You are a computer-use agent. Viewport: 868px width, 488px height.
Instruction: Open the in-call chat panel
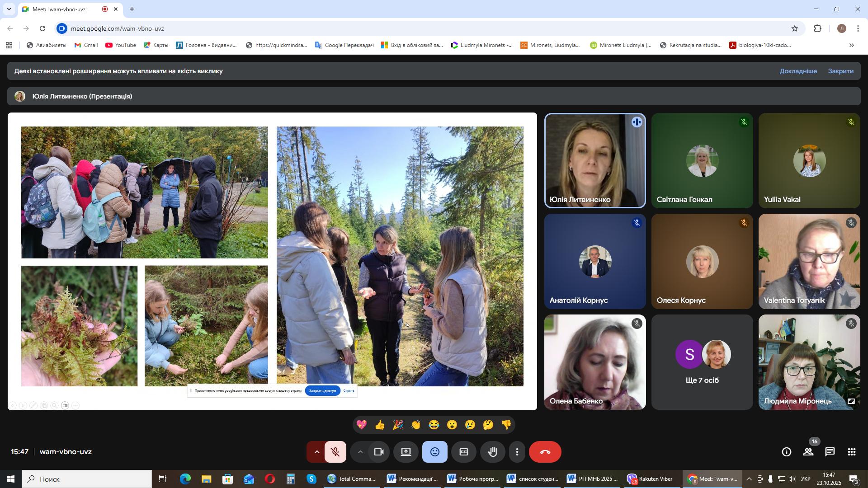830,452
